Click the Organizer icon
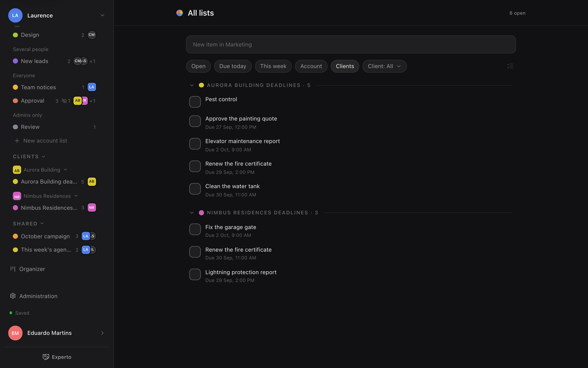The image size is (588, 368). (x=13, y=269)
